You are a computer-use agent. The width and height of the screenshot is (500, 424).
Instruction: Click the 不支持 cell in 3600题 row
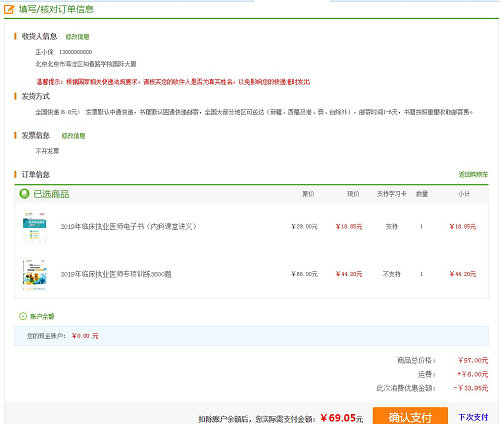pyautogui.click(x=391, y=274)
